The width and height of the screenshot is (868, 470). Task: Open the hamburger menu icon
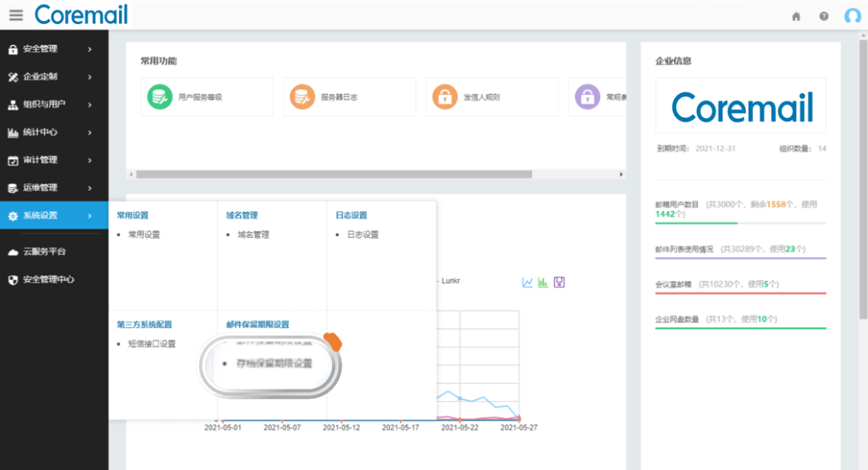tap(15, 14)
